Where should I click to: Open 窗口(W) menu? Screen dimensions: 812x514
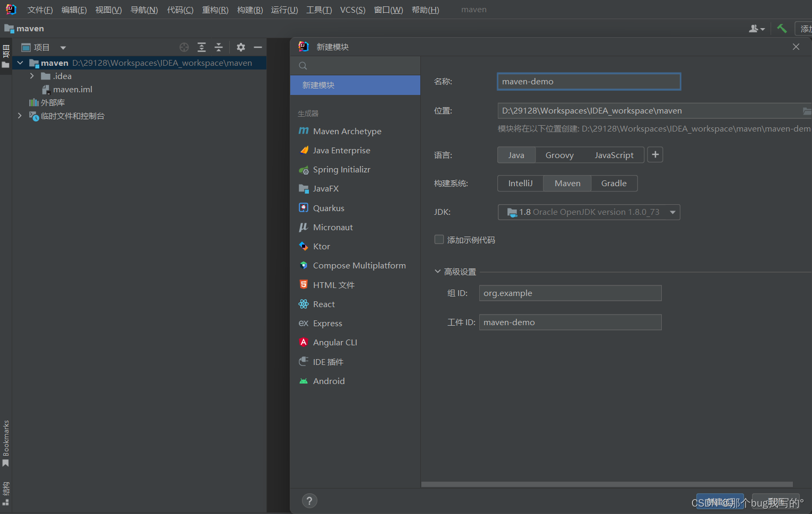coord(388,10)
